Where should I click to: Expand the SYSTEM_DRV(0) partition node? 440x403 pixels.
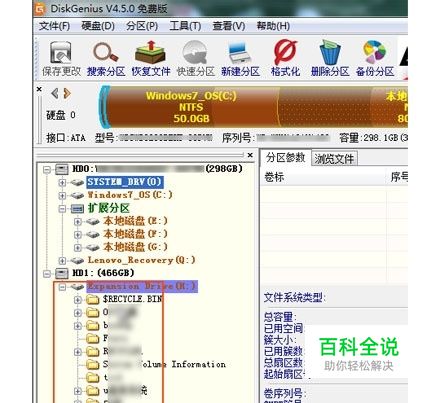[x=62, y=182]
